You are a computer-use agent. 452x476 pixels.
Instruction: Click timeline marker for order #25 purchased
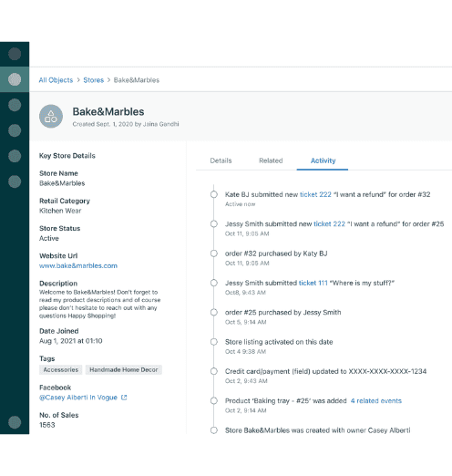click(x=214, y=313)
